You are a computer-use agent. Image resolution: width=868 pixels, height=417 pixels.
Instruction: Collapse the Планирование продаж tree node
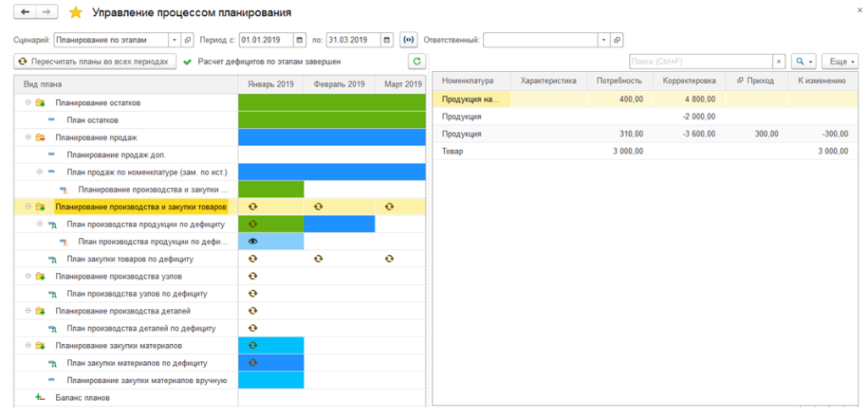pos(29,137)
